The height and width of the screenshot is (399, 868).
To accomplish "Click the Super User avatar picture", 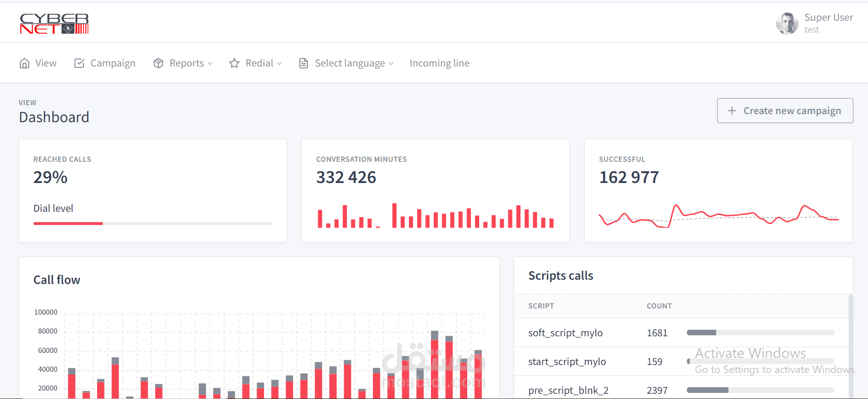I will 787,23.
